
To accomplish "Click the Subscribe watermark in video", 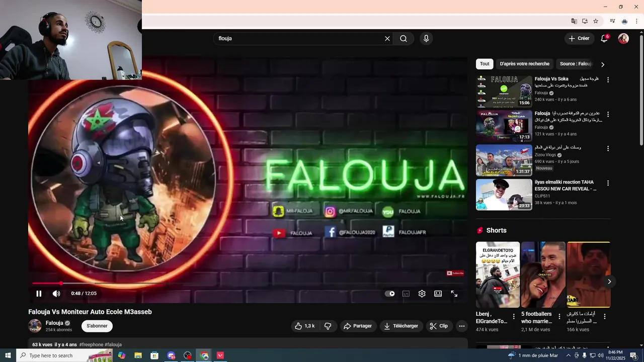I will [455, 273].
